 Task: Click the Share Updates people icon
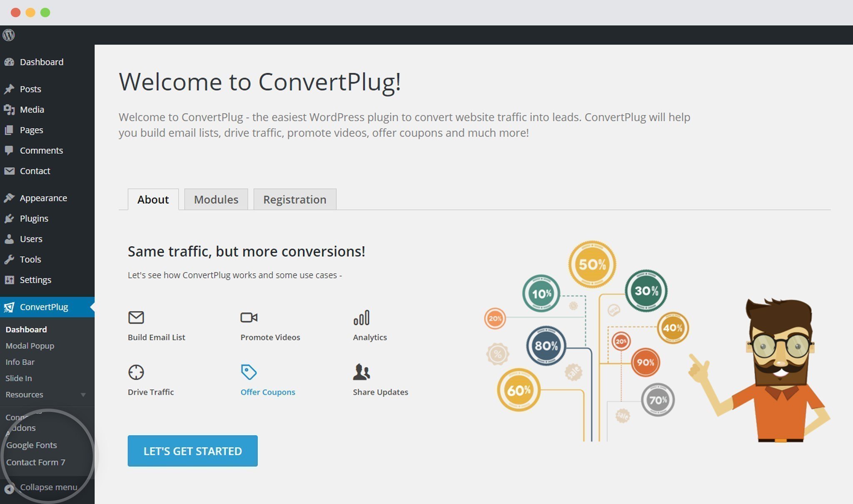[x=361, y=372]
